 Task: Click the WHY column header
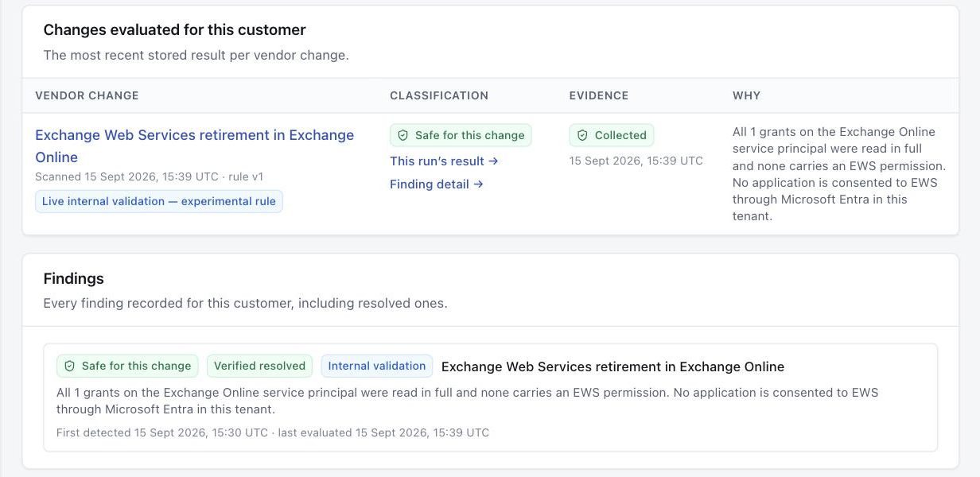pos(746,95)
